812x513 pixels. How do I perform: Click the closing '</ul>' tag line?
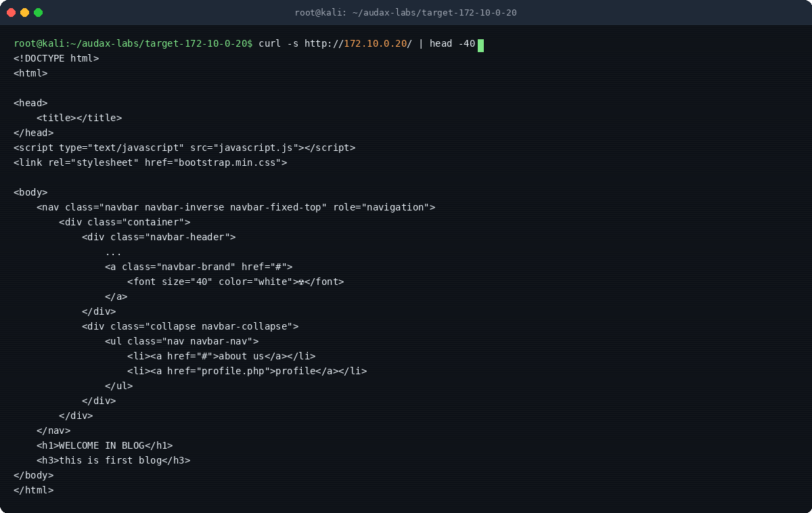pyautogui.click(x=119, y=386)
